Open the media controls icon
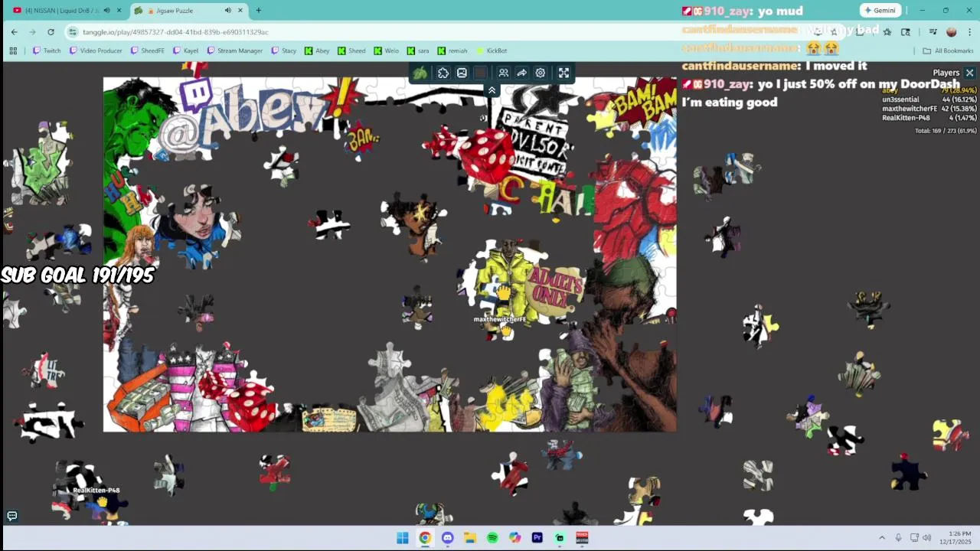The image size is (980, 551). (933, 32)
